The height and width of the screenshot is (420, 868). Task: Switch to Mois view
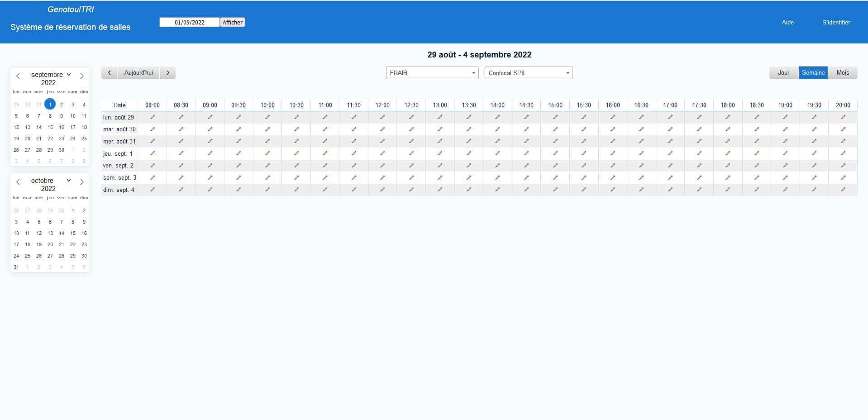point(843,73)
